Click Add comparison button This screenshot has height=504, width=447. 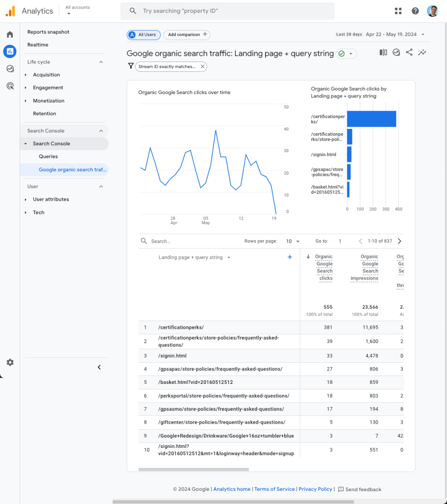pos(187,35)
